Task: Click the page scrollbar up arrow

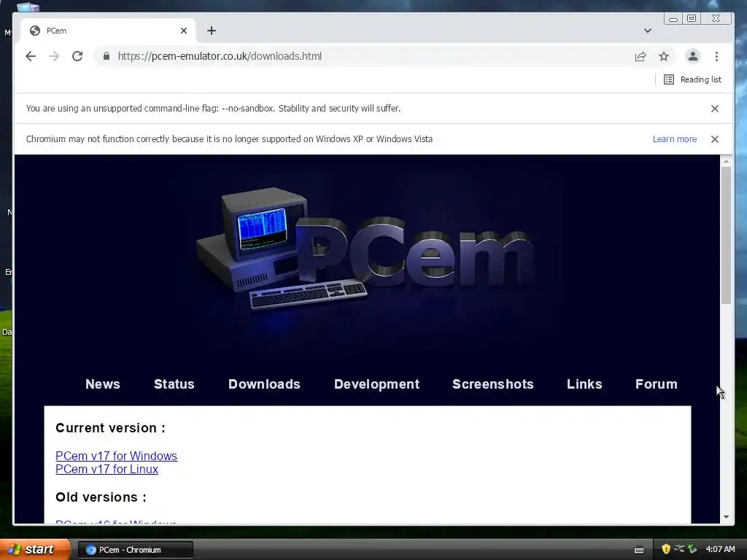Action: pos(726,161)
